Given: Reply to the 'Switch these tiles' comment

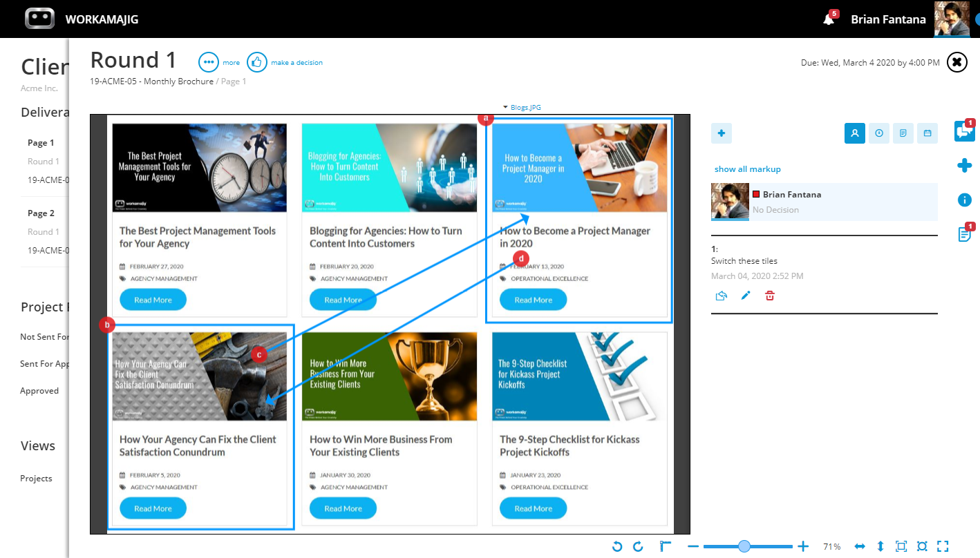Looking at the screenshot, I should point(721,296).
